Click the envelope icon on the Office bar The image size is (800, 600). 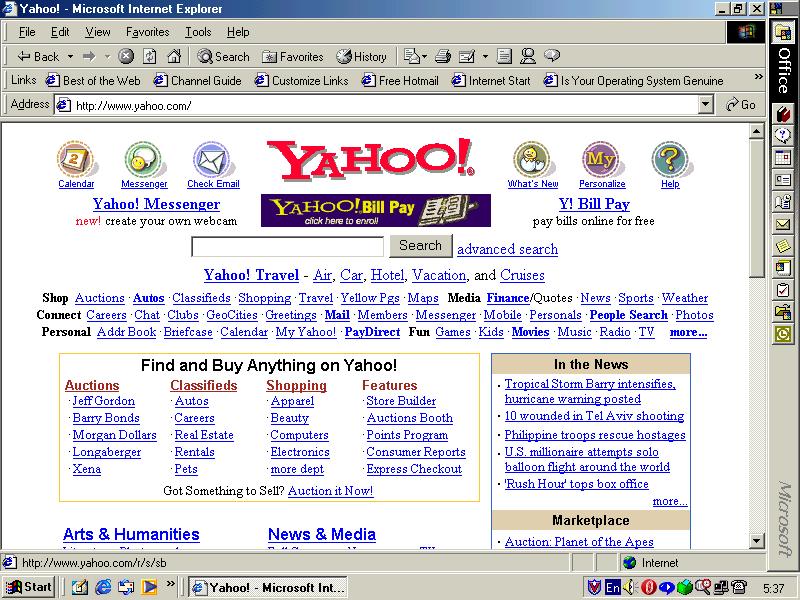783,224
